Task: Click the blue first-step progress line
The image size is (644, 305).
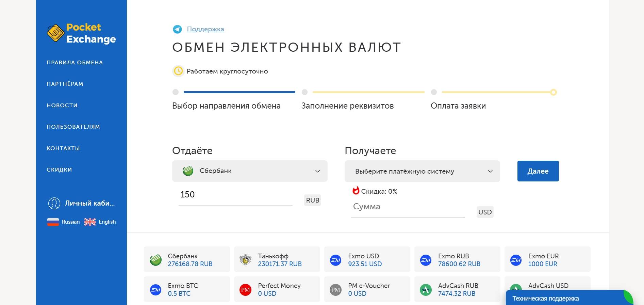Action: 240,92
